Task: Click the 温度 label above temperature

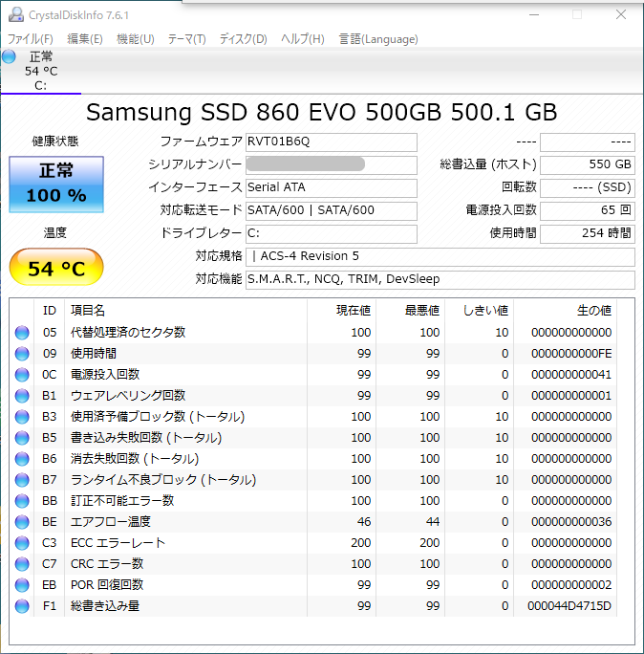Action: 55,232
